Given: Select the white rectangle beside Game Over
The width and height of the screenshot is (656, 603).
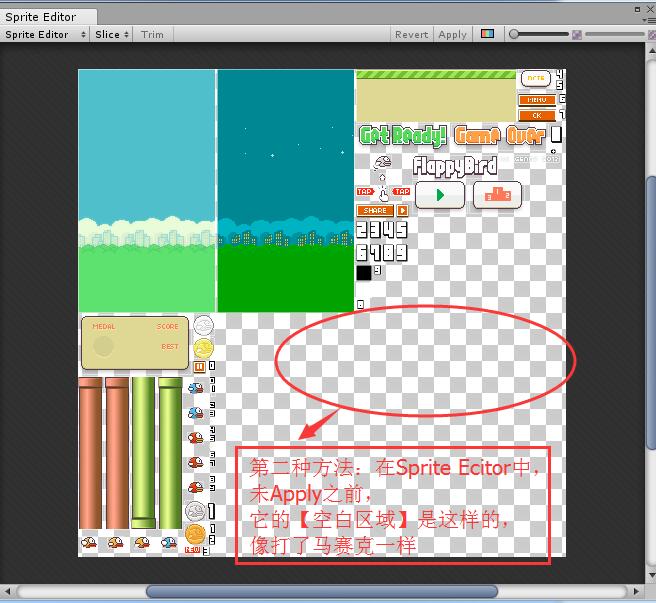Looking at the screenshot, I should (x=556, y=135).
